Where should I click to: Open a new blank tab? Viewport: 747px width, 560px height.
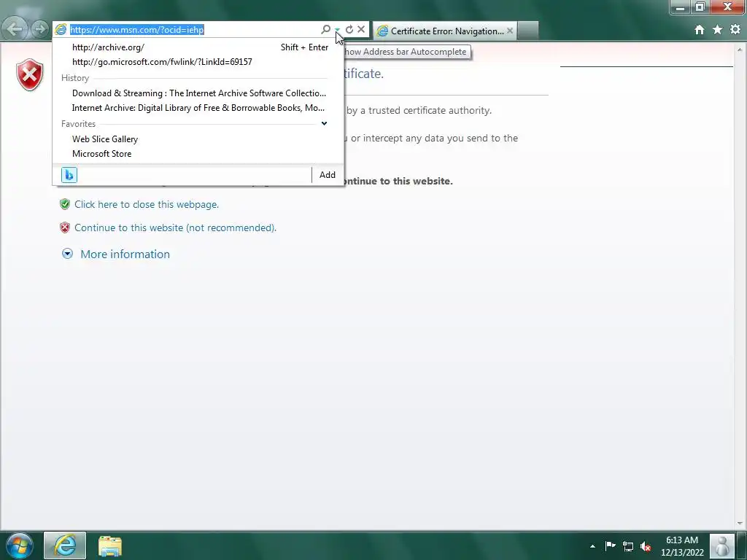(528, 31)
